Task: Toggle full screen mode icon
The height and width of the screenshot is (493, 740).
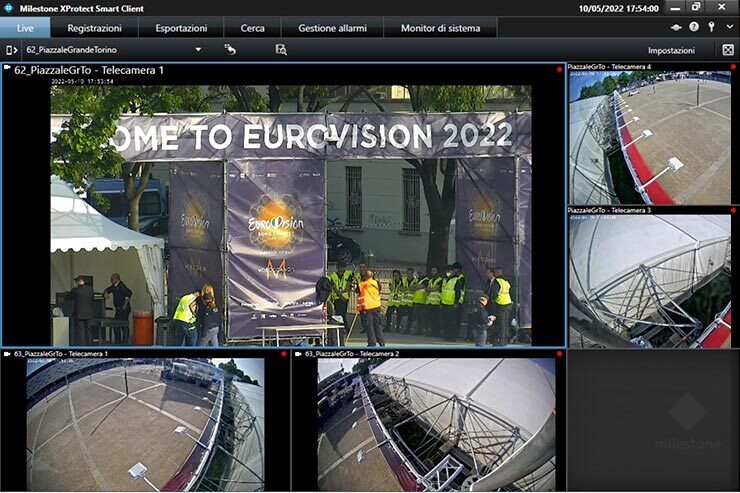Action: (728, 49)
